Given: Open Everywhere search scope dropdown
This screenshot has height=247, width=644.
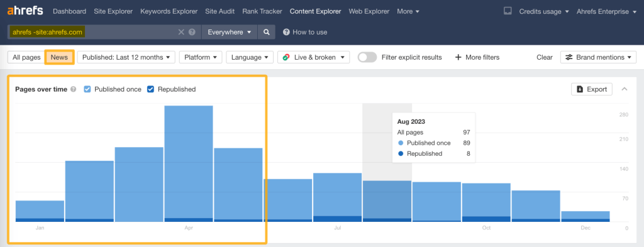Looking at the screenshot, I should coord(229,32).
